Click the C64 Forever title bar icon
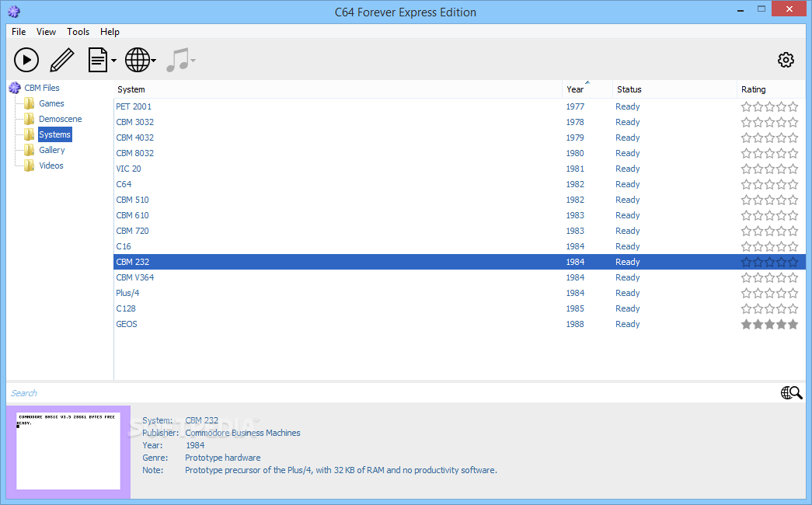This screenshot has width=812, height=505. tap(14, 12)
